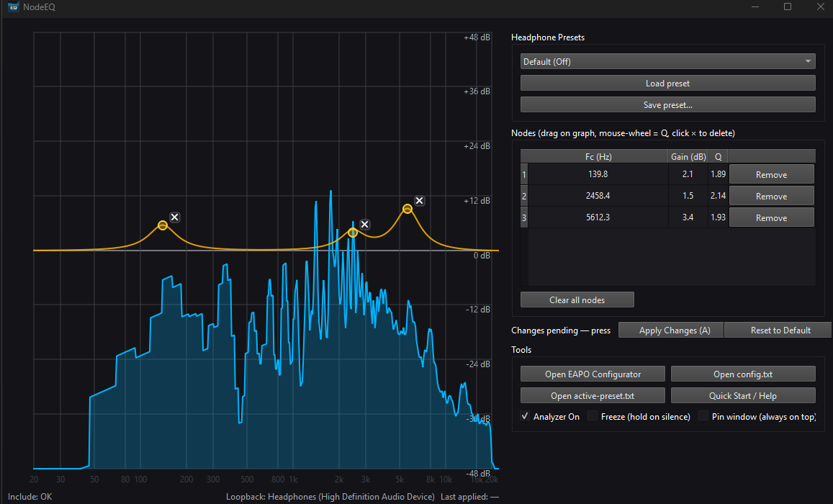Open the Quick Start / Help guide

tap(742, 395)
